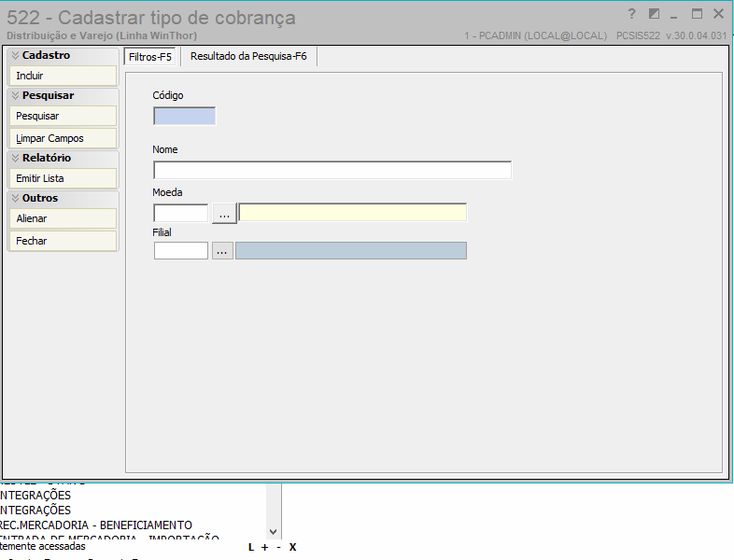Click Emitir Lista button
Viewport: 734px width, 560px height.
pyautogui.click(x=63, y=178)
